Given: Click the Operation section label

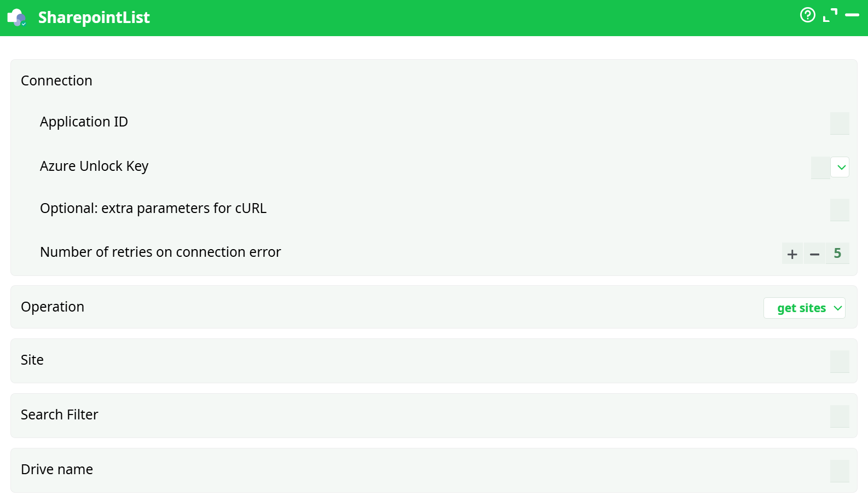Looking at the screenshot, I should point(53,307).
